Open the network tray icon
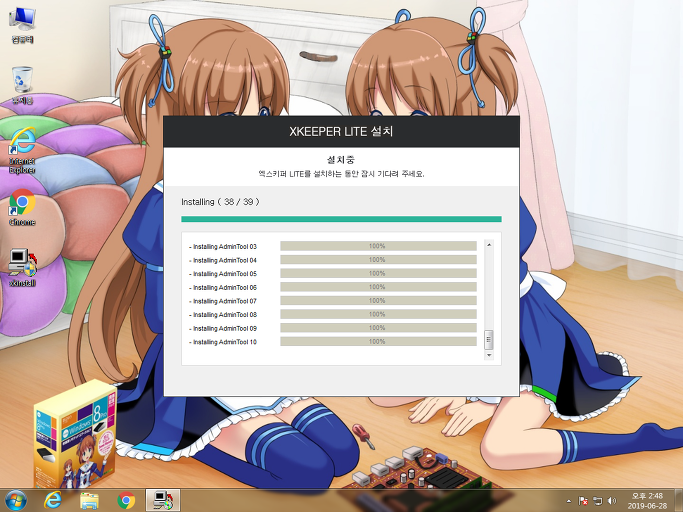The image size is (683, 512). [598, 501]
